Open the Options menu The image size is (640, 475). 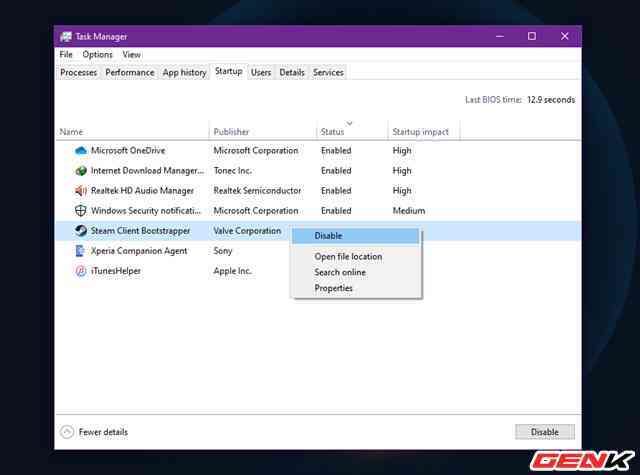pyautogui.click(x=97, y=54)
